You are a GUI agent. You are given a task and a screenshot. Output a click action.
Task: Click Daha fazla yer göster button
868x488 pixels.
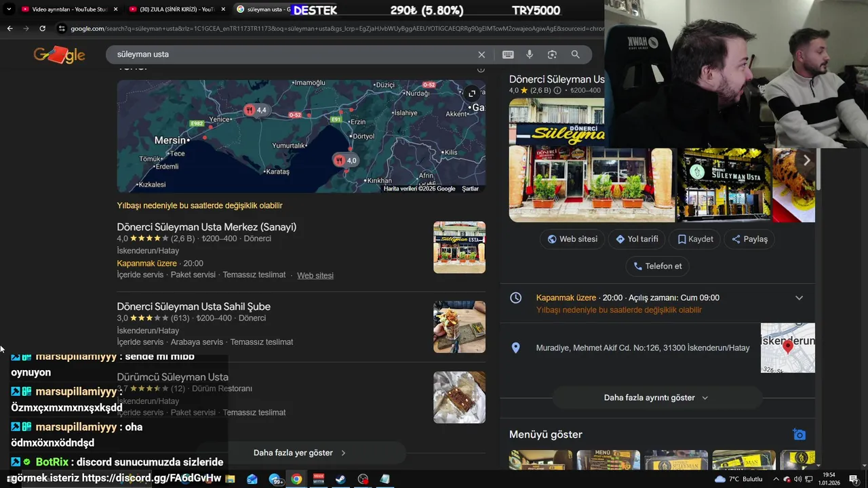coord(300,453)
